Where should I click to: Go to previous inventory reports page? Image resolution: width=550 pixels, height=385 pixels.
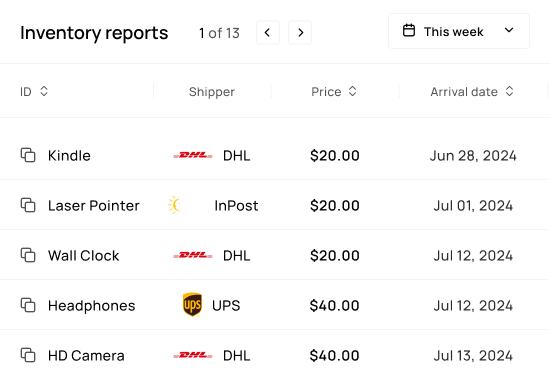(x=268, y=33)
